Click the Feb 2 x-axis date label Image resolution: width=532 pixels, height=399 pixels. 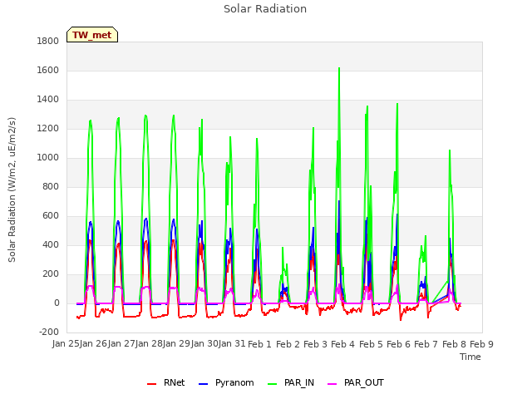288,344
